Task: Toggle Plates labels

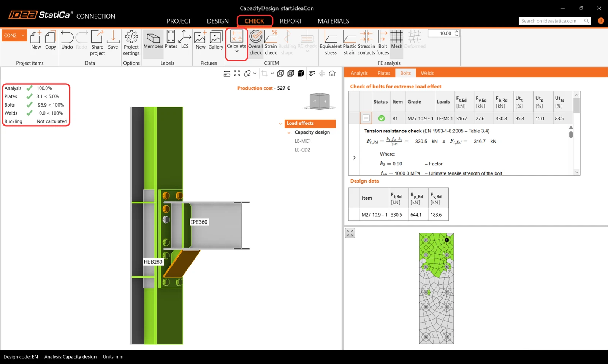Action: click(171, 40)
